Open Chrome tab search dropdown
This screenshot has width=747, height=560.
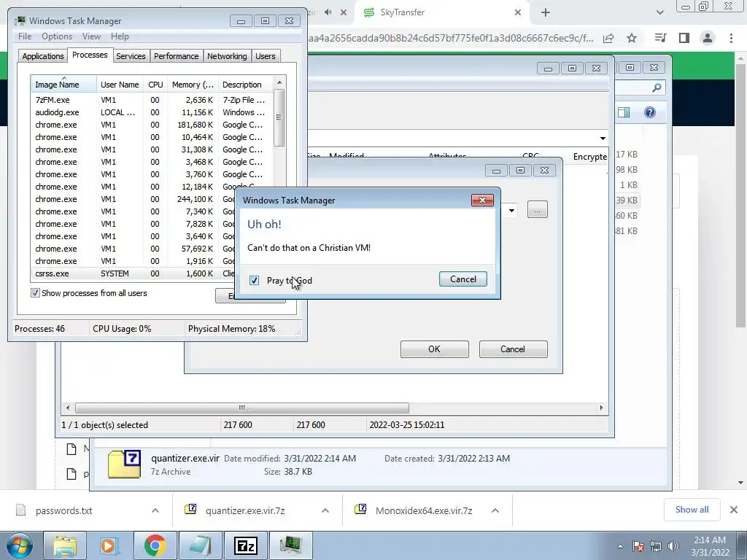click(659, 13)
